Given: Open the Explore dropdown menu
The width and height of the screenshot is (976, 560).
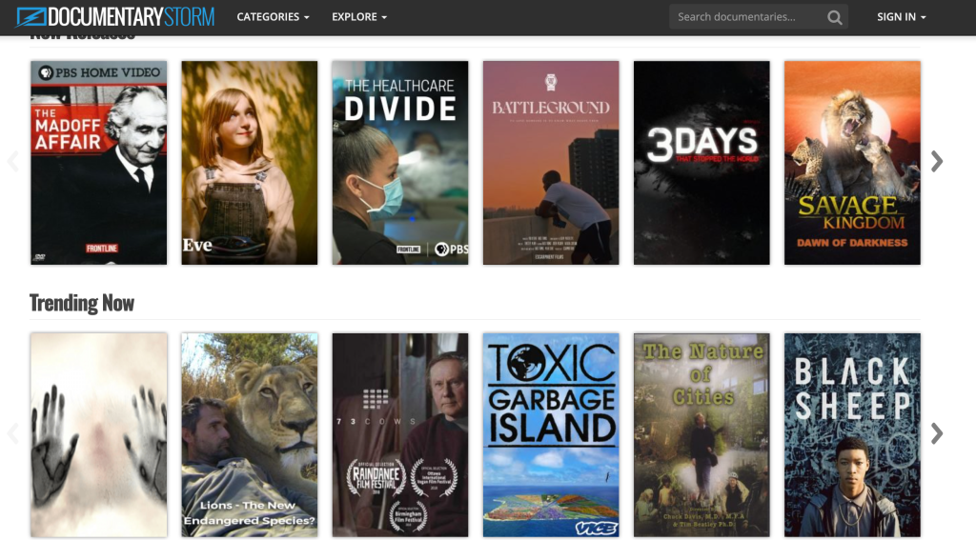Looking at the screenshot, I should (x=359, y=17).
